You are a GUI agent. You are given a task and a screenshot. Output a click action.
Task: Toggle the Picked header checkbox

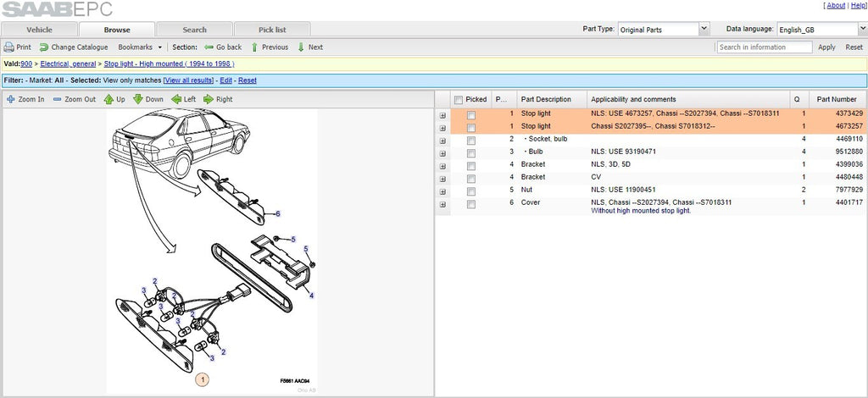point(458,100)
